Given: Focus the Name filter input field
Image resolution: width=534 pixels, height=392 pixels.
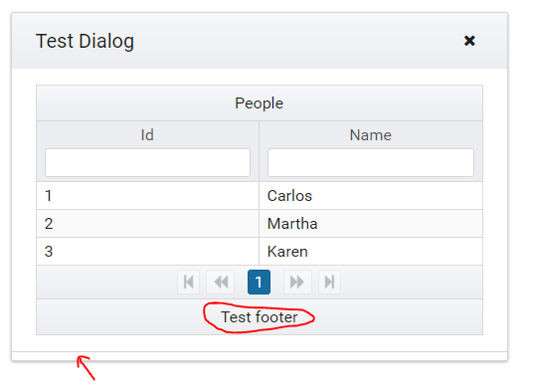Looking at the screenshot, I should [371, 162].
